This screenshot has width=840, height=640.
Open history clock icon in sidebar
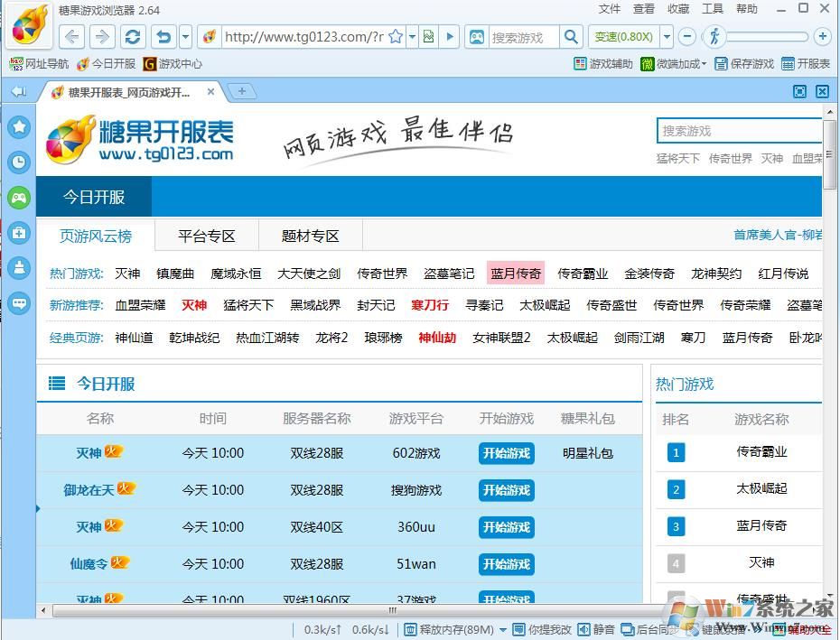19,162
